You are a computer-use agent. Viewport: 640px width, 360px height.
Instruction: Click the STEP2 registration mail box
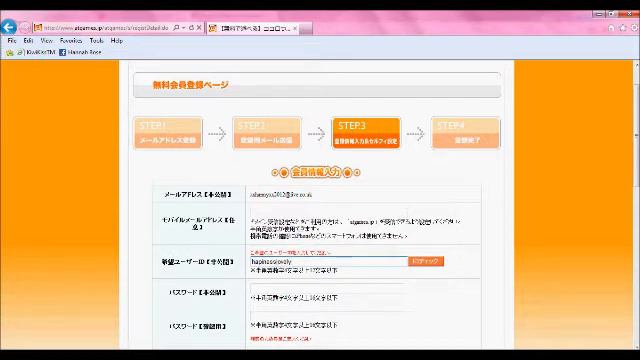[x=267, y=133]
